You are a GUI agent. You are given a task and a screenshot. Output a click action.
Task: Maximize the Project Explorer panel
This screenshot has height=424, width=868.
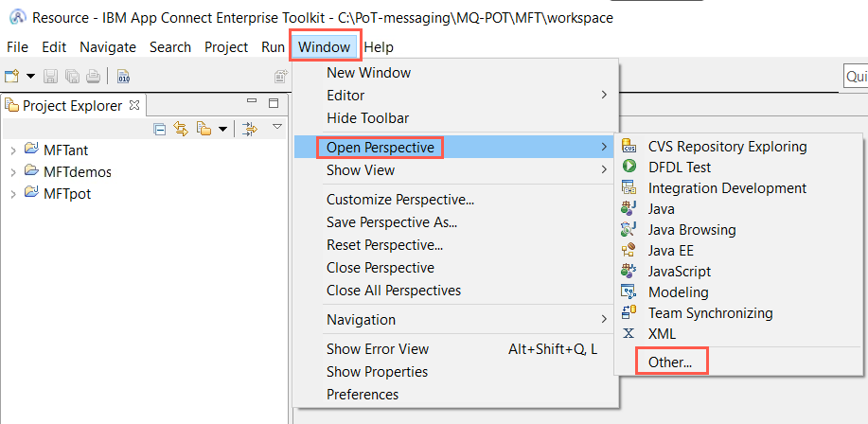[x=274, y=103]
